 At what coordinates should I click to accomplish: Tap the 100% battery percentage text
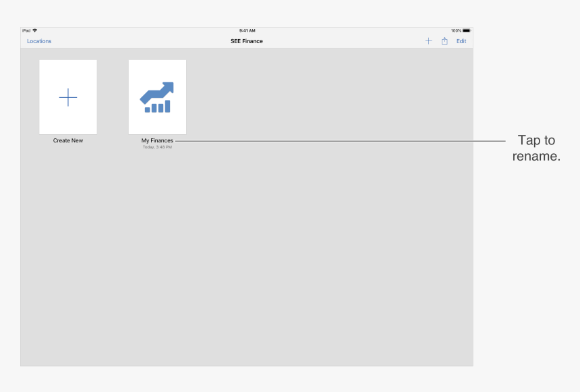455,30
